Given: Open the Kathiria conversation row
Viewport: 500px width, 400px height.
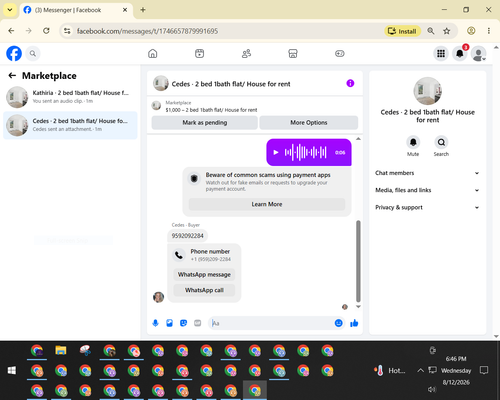Looking at the screenshot, I should [x=70, y=97].
